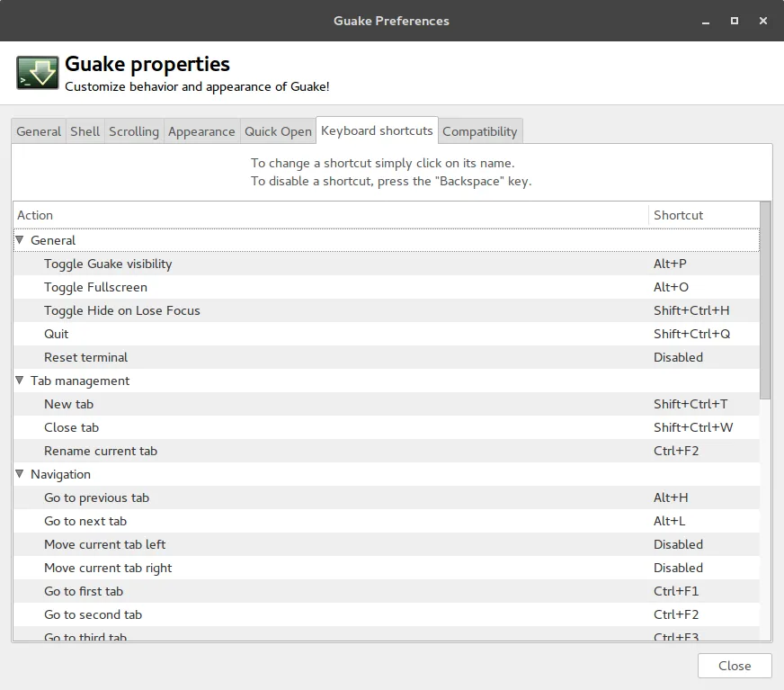The width and height of the screenshot is (784, 690).
Task: Switch to the Appearance tab
Action: coord(201,131)
